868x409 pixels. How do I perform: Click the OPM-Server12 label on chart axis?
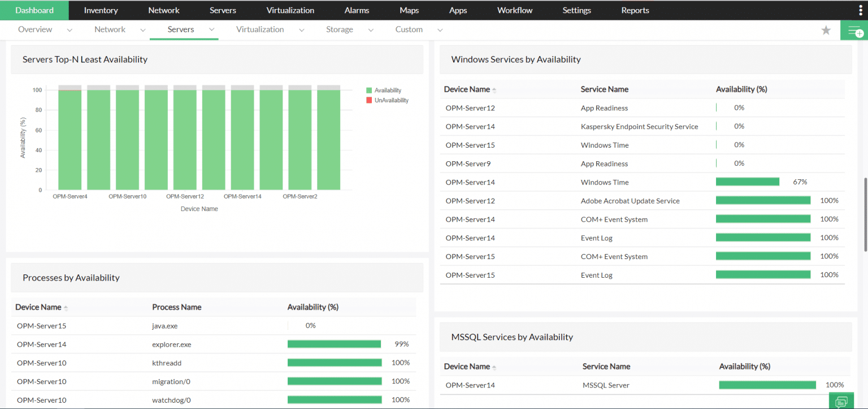point(185,196)
